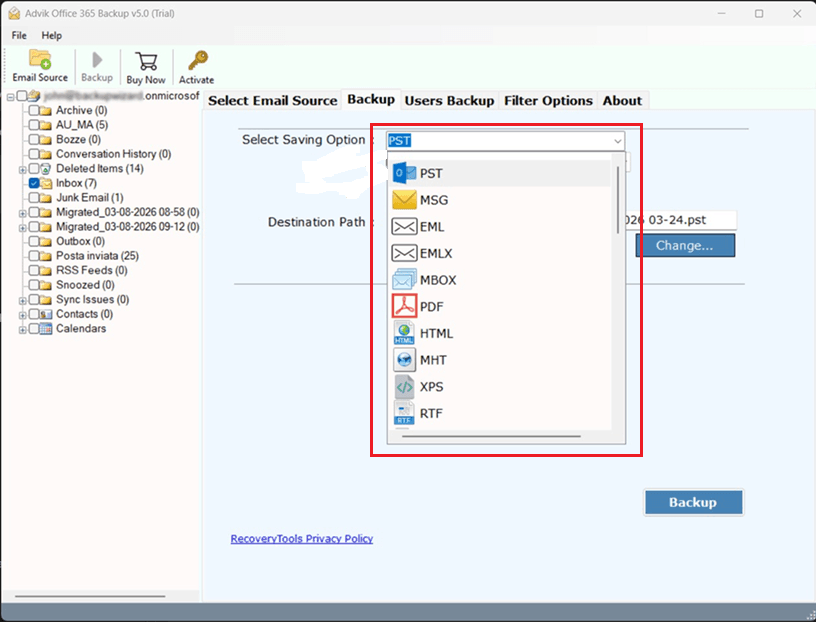Select the RSS Feeds (0) folder
The image size is (816, 622).
pyautogui.click(x=92, y=270)
